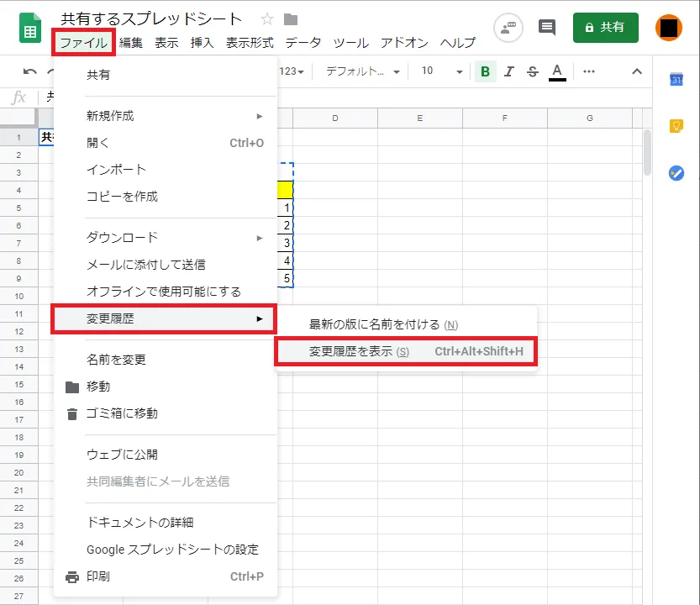
Task: Open the ファイル menu
Action: tap(84, 42)
